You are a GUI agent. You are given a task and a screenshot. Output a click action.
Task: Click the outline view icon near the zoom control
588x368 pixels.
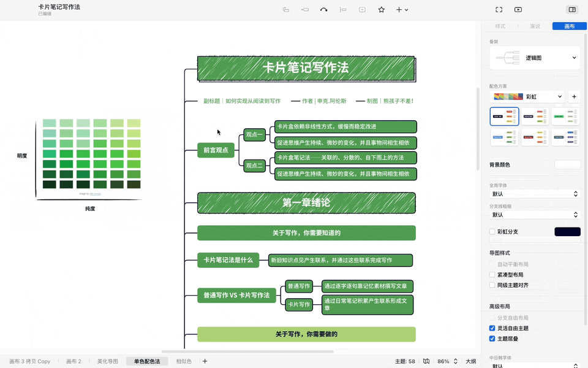(x=427, y=361)
